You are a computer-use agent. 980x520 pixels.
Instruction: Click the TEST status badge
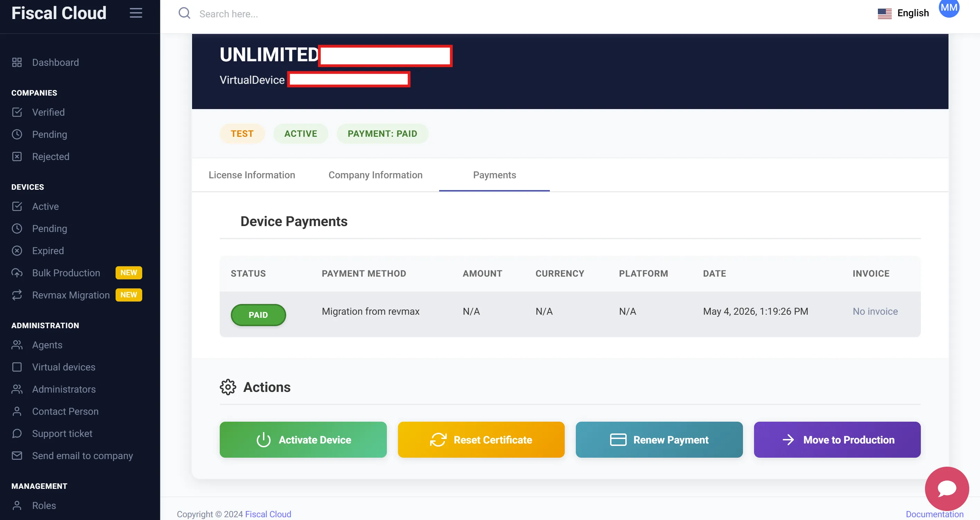click(x=242, y=134)
